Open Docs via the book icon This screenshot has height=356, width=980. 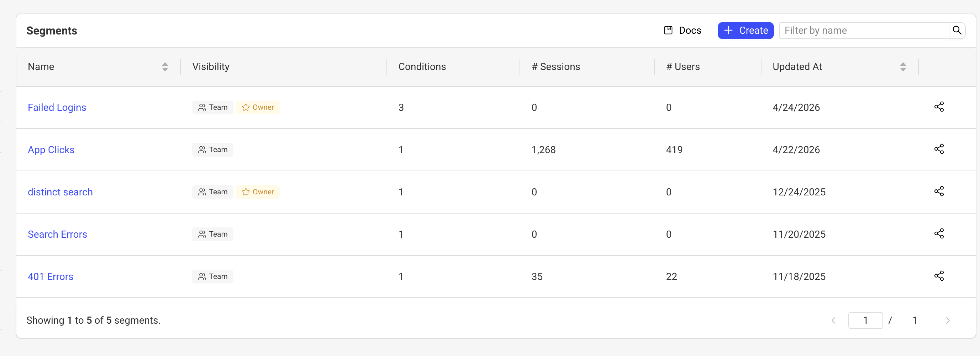(x=668, y=31)
